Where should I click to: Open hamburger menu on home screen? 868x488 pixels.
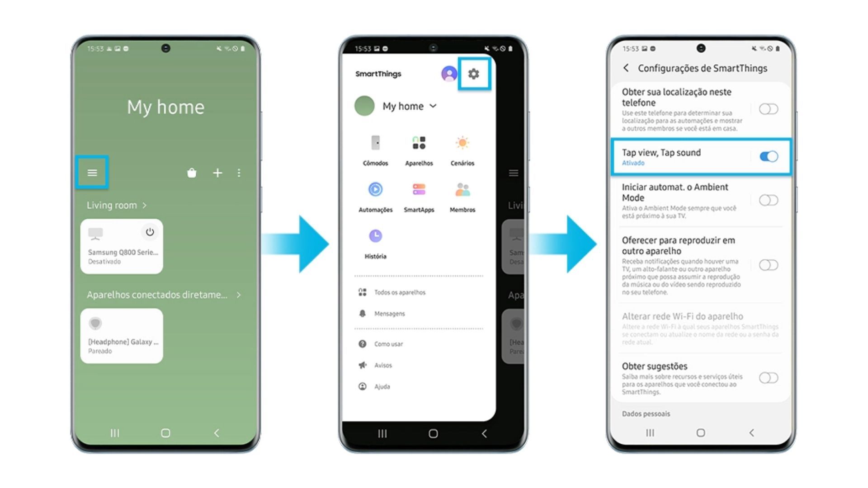(x=92, y=173)
